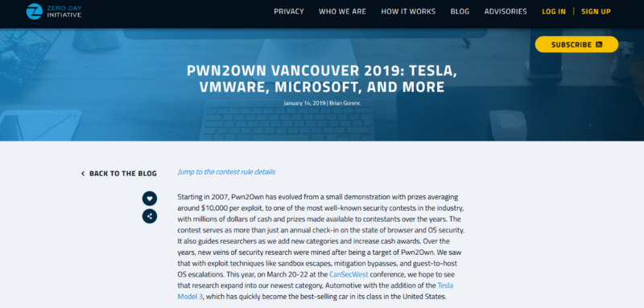Go to How It Works
This screenshot has width=644, height=308.
(408, 11)
